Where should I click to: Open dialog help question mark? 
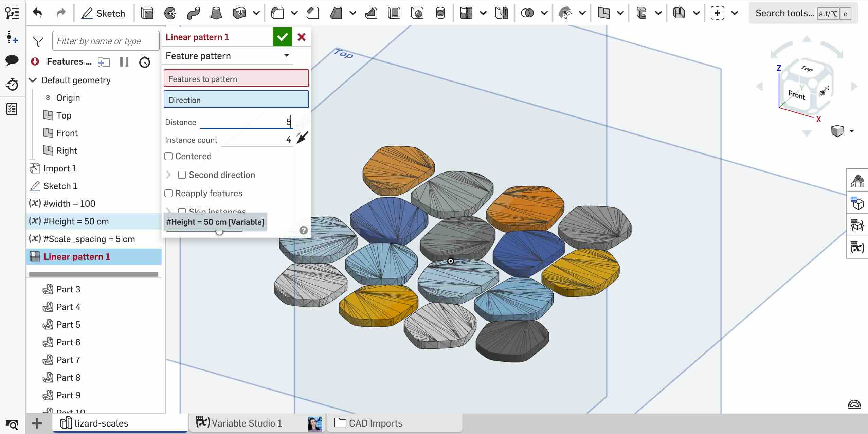point(304,230)
